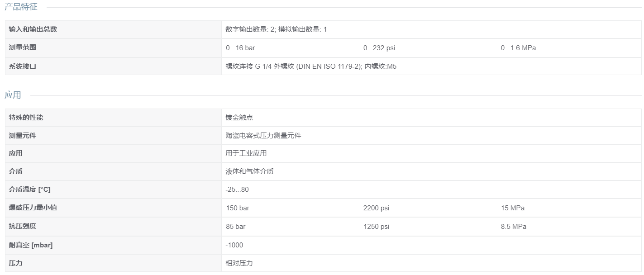Image resolution: width=644 pixels, height=275 pixels.
Task: Click the 液体和气体介质 value
Action: point(249,171)
